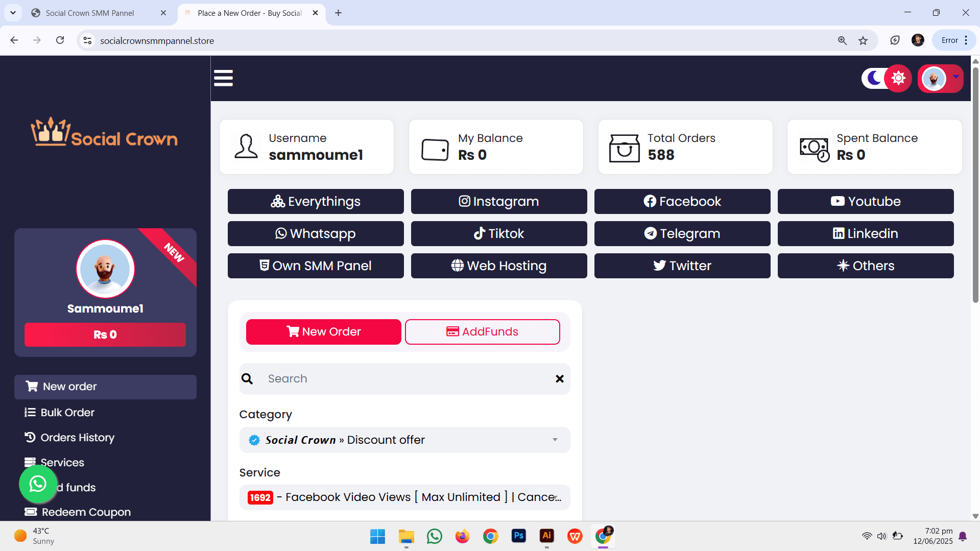Click the Username card user icon
Image resolution: width=980 pixels, height=551 pixels.
(x=246, y=147)
